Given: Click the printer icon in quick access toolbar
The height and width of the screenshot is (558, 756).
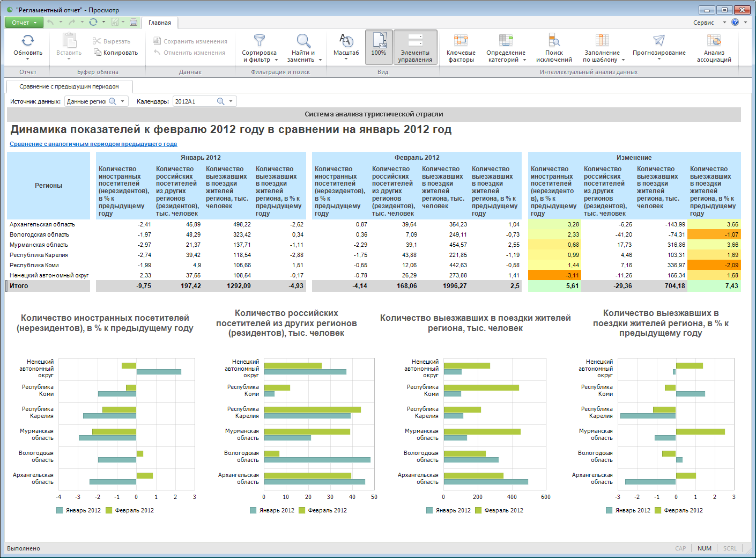Looking at the screenshot, I should 134,22.
